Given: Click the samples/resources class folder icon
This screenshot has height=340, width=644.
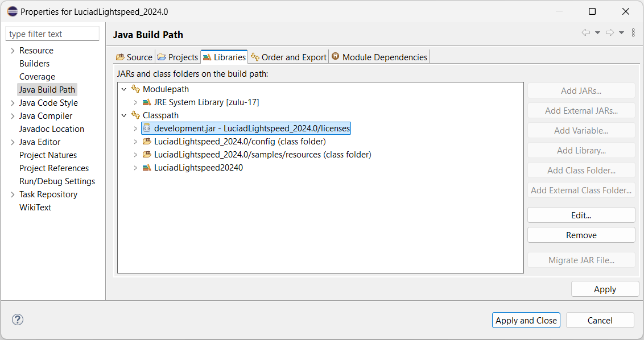Looking at the screenshot, I should pyautogui.click(x=147, y=155).
